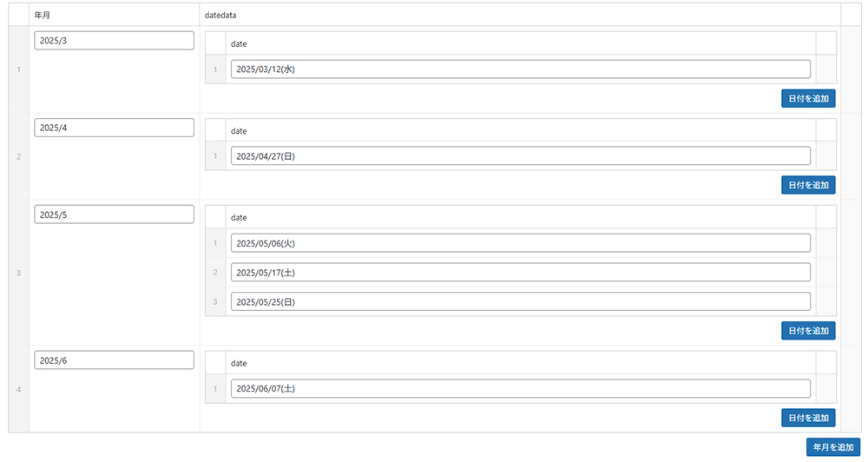Click the outer row 1 order handle
Image resolution: width=868 pixels, height=462 pixels.
(18, 69)
